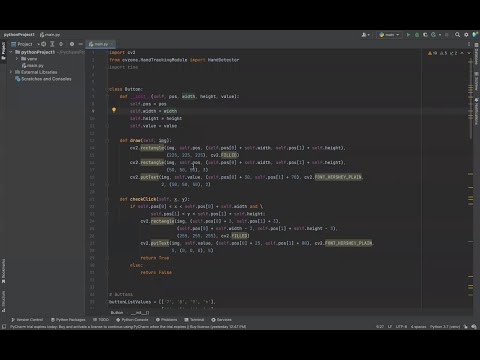
Task: Click the weak warnings count showing 5
Action: [x=444, y=53]
